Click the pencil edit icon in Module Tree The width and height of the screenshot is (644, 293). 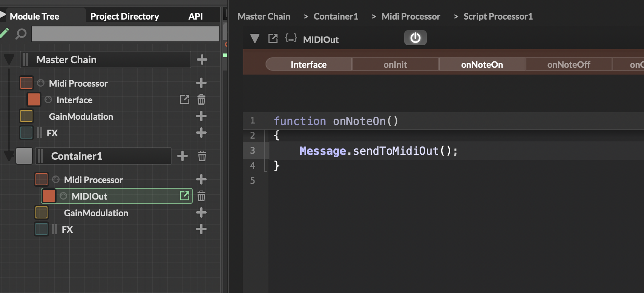click(4, 34)
